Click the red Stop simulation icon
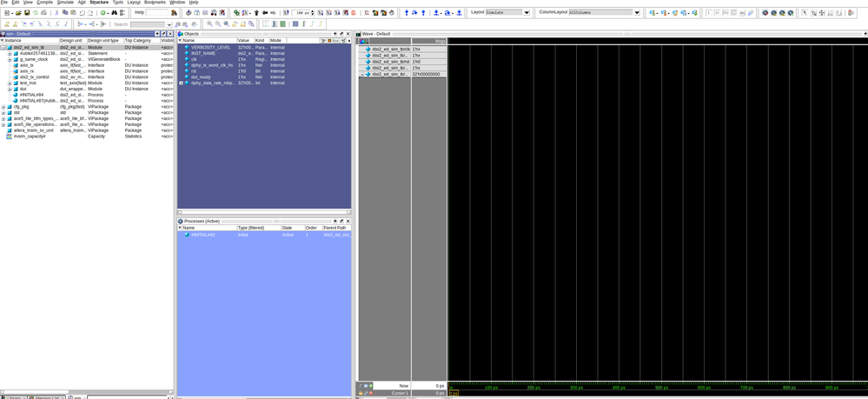The width and height of the screenshot is (868, 399). [x=353, y=12]
